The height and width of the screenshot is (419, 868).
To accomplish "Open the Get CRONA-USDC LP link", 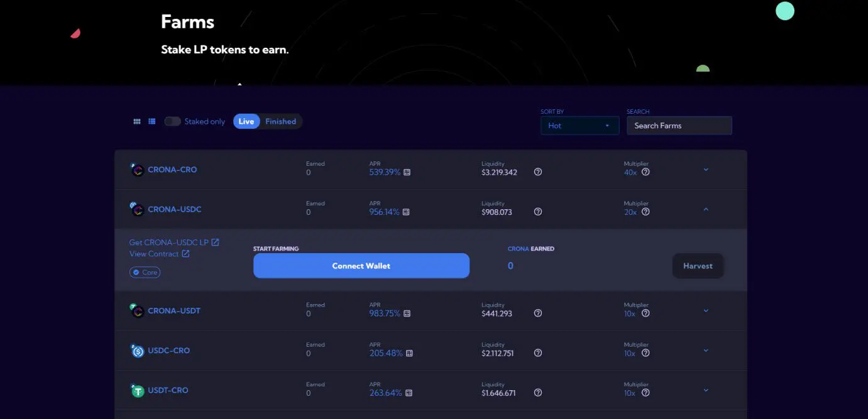I will click(174, 242).
